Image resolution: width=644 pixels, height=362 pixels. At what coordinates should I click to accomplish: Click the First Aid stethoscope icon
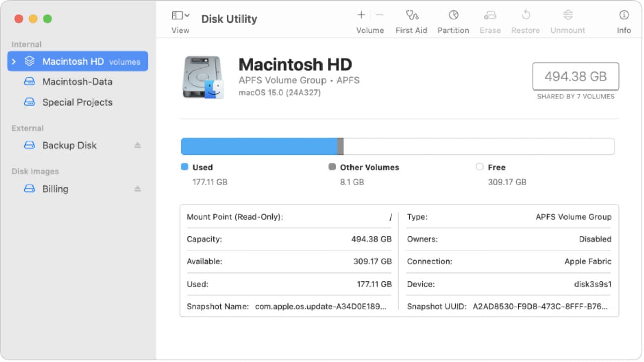coord(411,15)
